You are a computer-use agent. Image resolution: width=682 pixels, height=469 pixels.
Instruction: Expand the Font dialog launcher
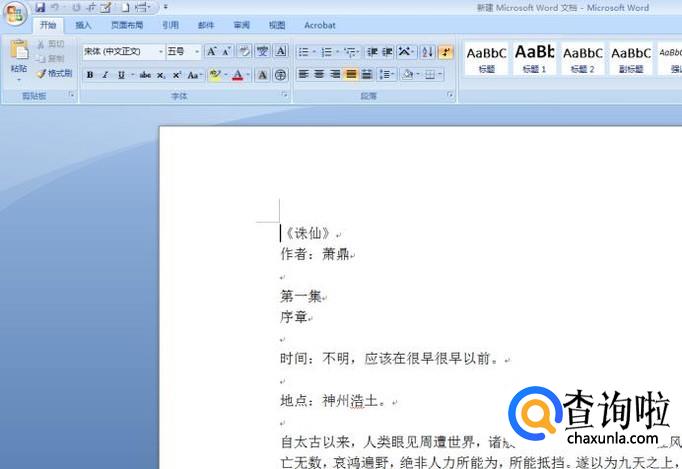point(285,96)
